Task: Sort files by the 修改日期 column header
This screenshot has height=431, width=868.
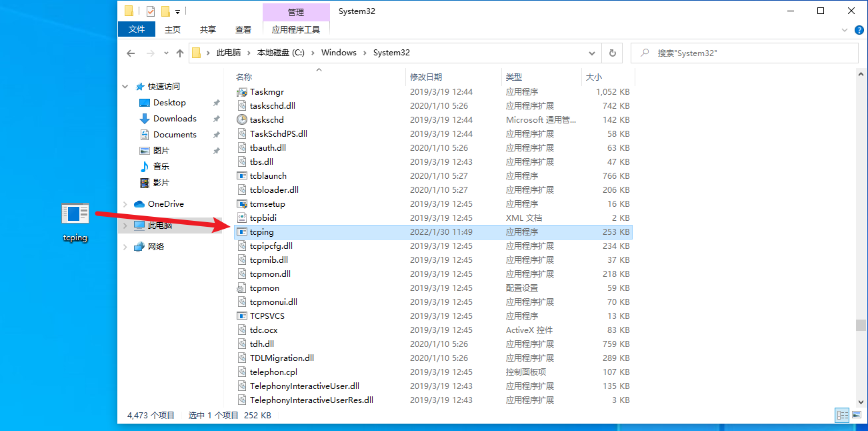Action: click(426, 77)
